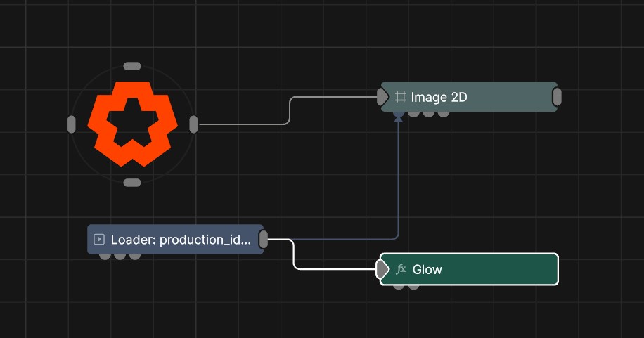Screen dimensions: 644x338
Task: Click the Image 2D node's right output port
Action: [x=557, y=97]
